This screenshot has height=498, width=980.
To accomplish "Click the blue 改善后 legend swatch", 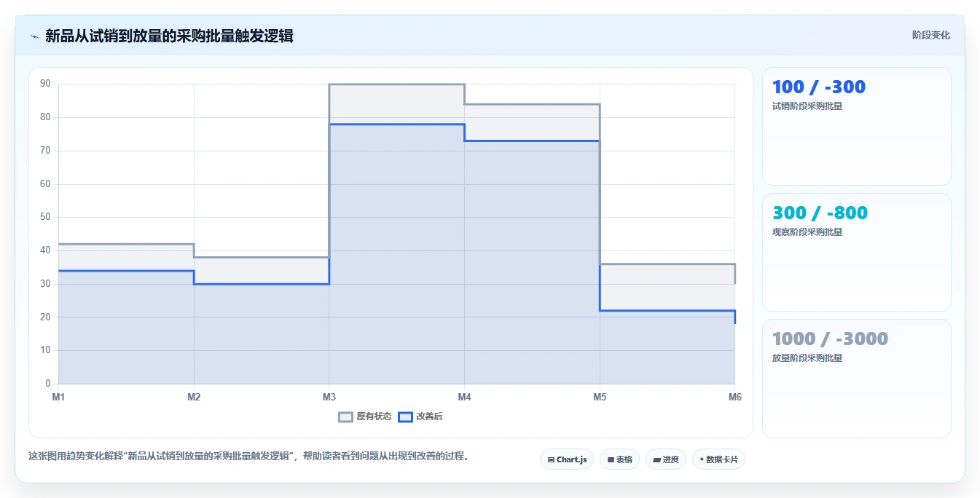I will [x=405, y=416].
